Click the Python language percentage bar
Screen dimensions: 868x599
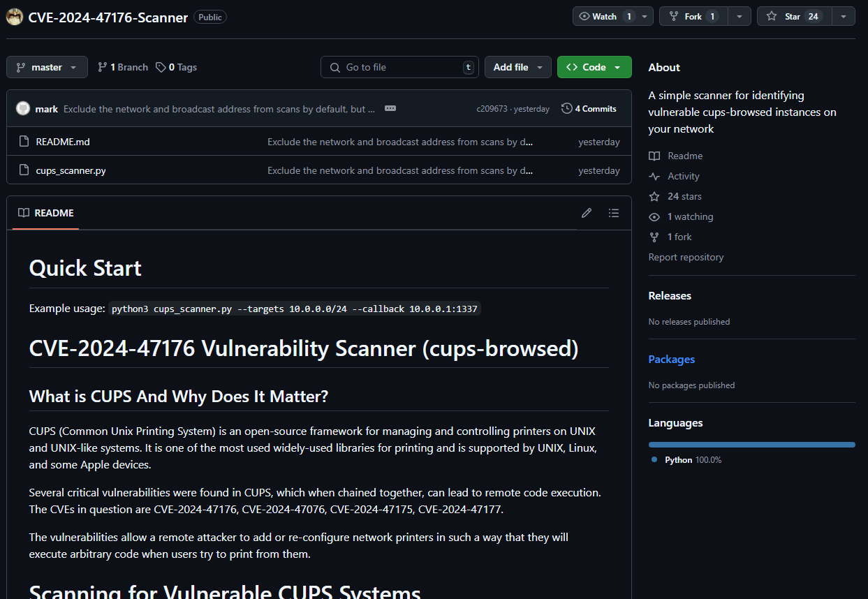(751, 444)
